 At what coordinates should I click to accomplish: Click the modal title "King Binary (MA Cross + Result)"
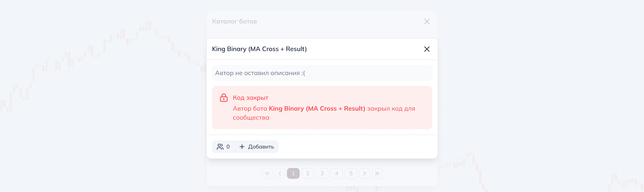tap(259, 49)
